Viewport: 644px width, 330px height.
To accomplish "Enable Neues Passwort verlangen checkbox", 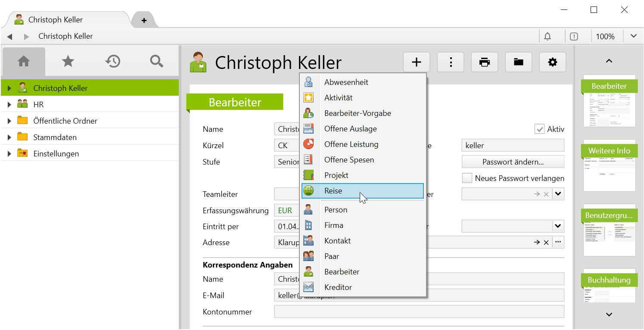I will (x=467, y=178).
